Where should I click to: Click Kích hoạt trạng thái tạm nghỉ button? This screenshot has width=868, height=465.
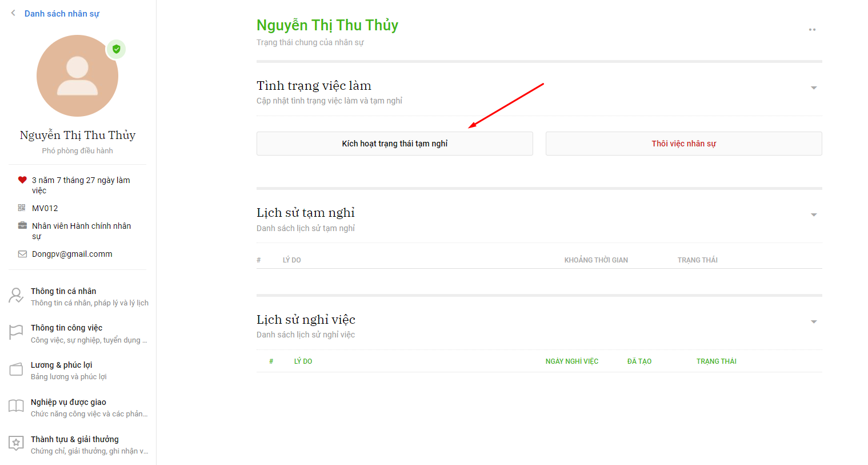(x=395, y=144)
